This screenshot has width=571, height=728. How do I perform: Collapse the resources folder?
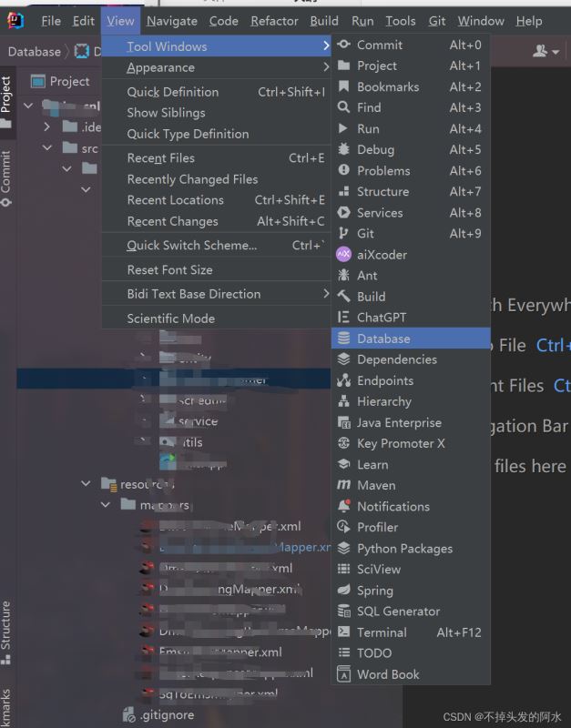(x=86, y=483)
